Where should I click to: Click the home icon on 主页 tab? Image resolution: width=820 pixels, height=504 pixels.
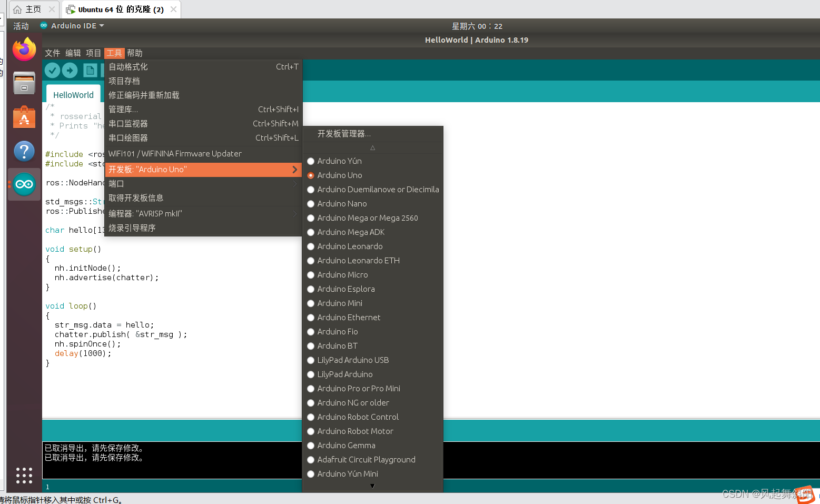[x=17, y=9]
